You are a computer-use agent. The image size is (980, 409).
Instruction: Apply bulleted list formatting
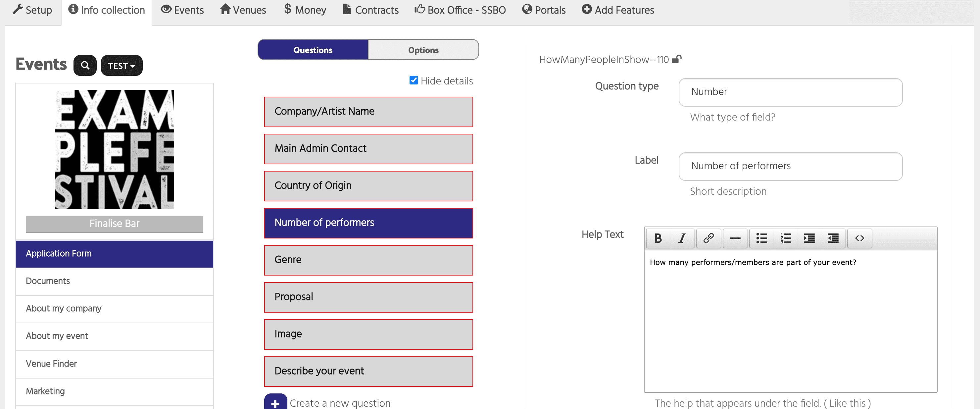tap(761, 238)
